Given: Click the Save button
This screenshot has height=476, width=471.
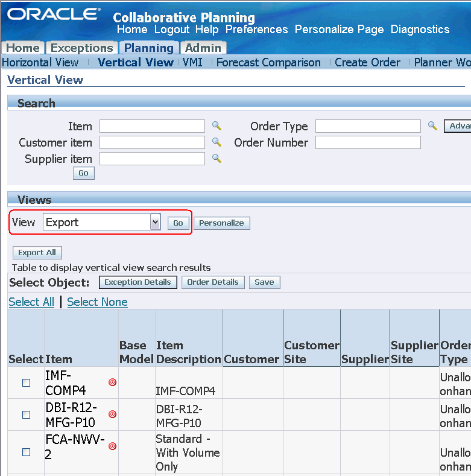Looking at the screenshot, I should pyautogui.click(x=264, y=282).
